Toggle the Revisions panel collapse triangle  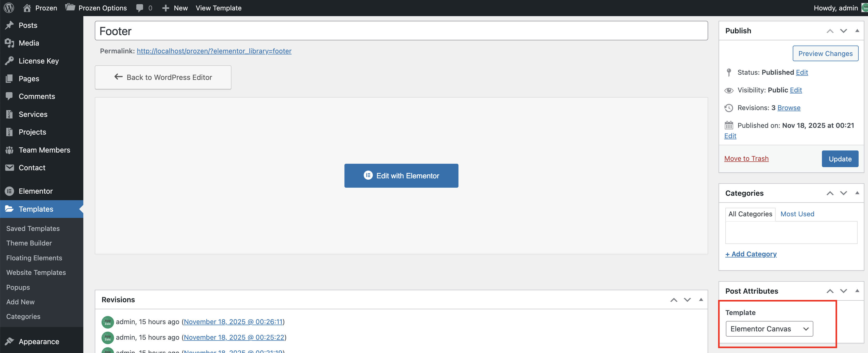click(x=701, y=299)
